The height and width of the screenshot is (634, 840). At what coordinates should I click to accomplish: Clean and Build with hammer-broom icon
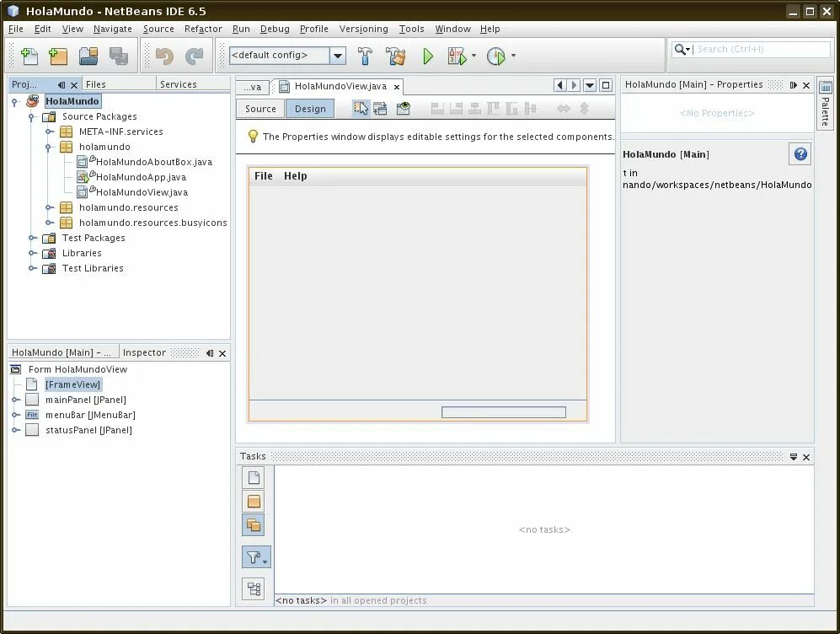(396, 56)
